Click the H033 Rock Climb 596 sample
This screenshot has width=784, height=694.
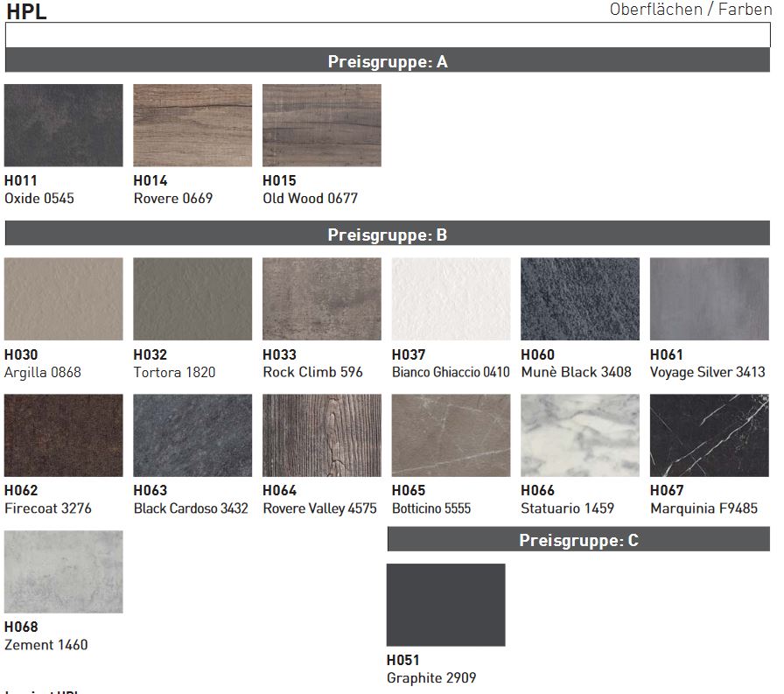322,299
